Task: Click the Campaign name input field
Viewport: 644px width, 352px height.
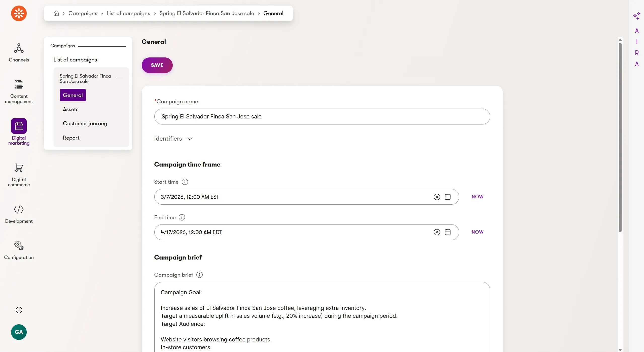Action: 322,117
